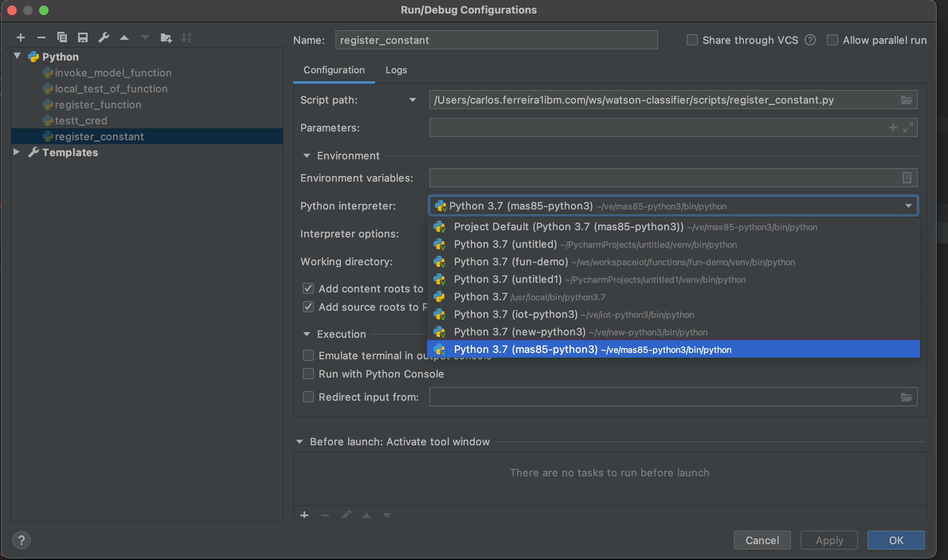
Task: Select the Python 3.7 (iot-python3) interpreter
Action: click(673, 314)
